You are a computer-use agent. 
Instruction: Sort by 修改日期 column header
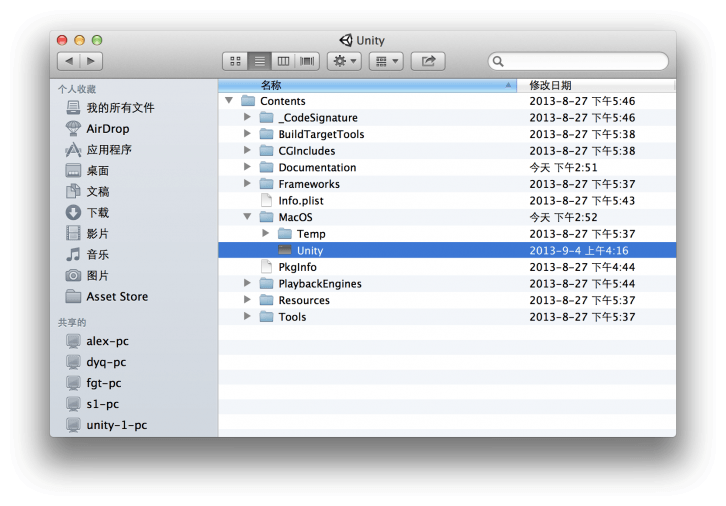coord(595,85)
